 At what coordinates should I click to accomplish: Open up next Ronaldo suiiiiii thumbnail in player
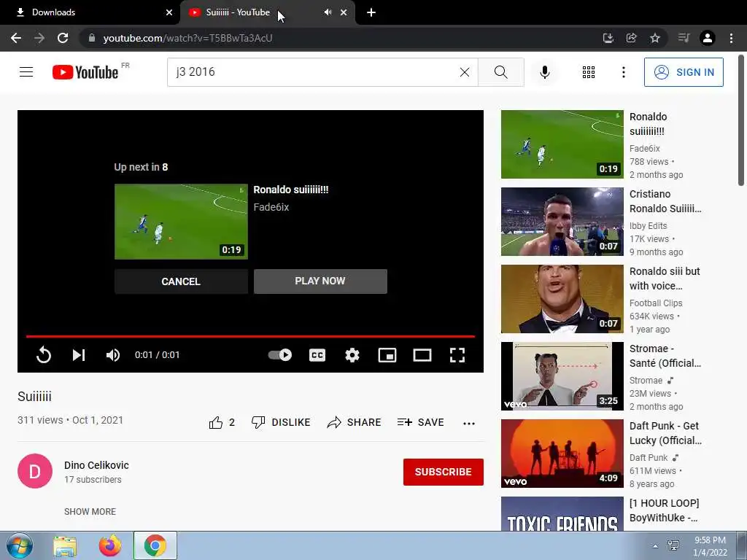click(x=181, y=222)
